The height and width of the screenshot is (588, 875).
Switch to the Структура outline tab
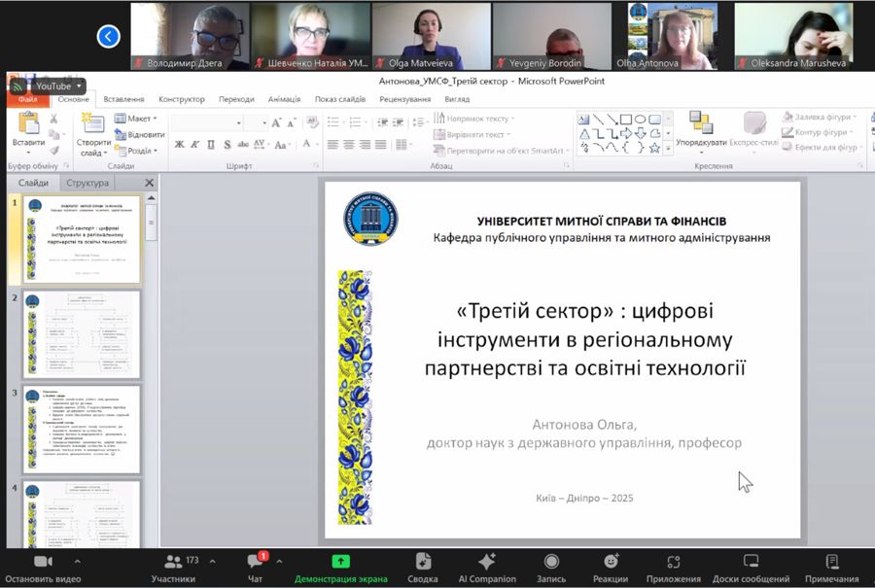pos(87,183)
